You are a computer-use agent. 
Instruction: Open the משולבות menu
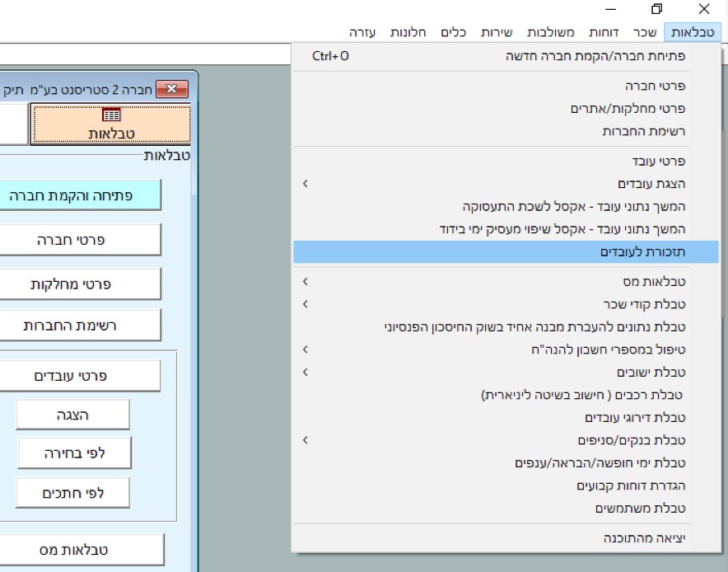pos(551,32)
